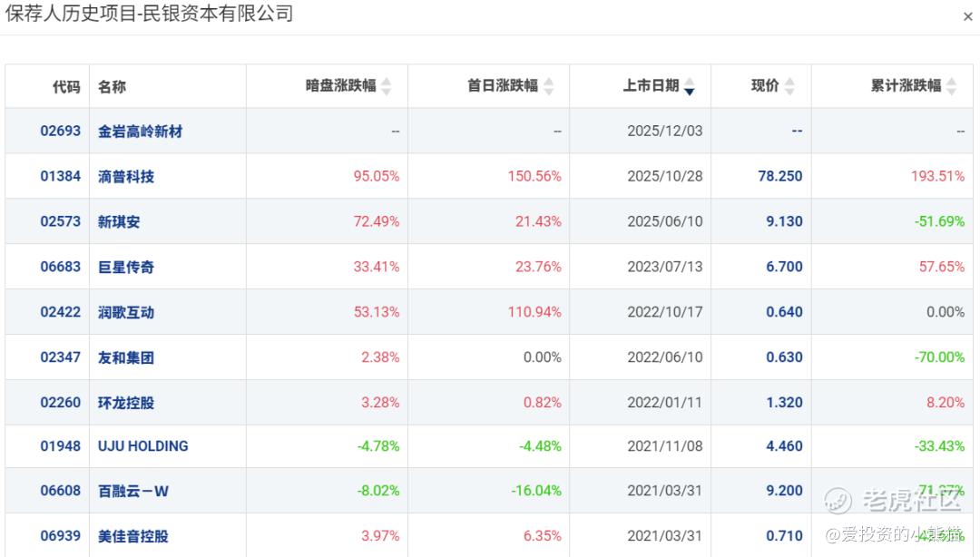The width and height of the screenshot is (980, 557).
Task: Select cumulative change -51.69%
Action: click(x=939, y=221)
